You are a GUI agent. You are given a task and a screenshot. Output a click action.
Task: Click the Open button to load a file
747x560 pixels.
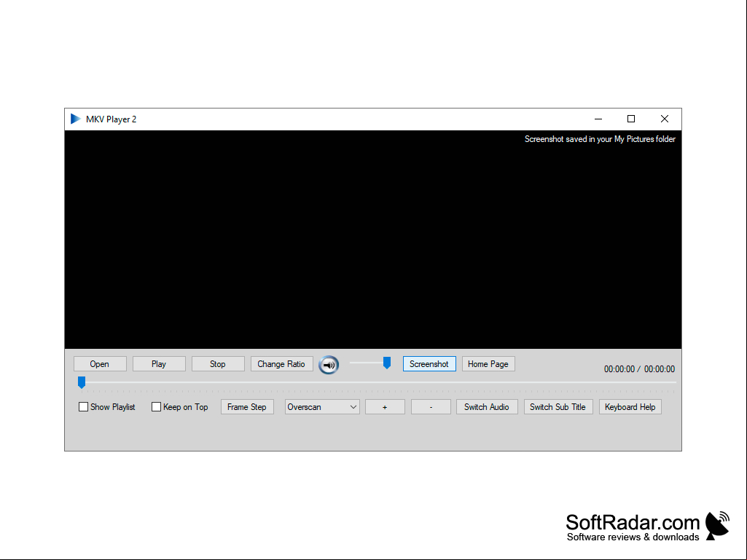click(100, 364)
